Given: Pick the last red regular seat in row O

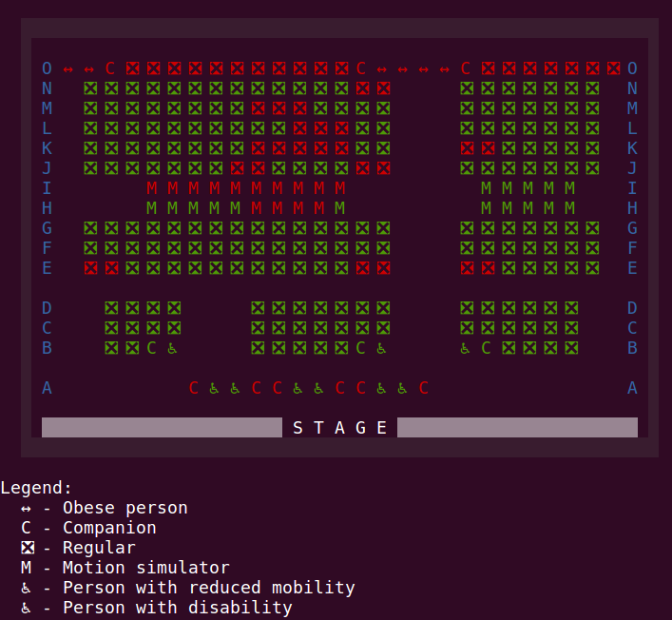Looking at the screenshot, I should point(614,68).
